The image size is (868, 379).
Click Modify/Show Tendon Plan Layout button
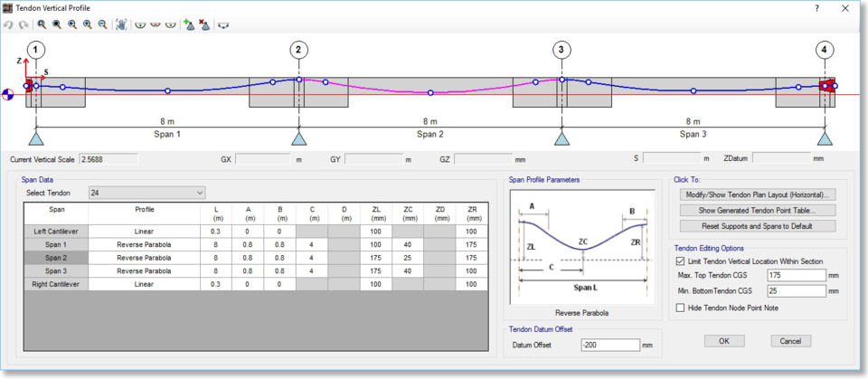757,194
